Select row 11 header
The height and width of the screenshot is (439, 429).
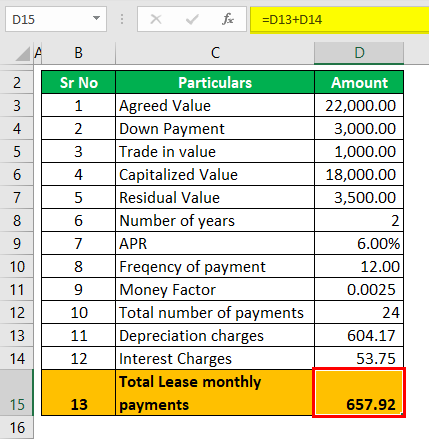pyautogui.click(x=17, y=289)
